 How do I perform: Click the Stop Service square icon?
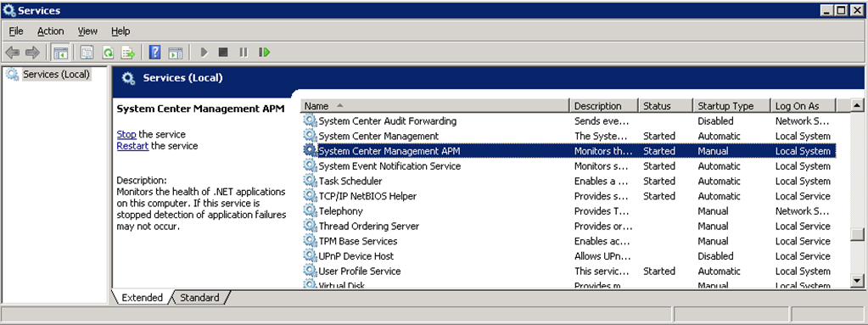coord(223,53)
